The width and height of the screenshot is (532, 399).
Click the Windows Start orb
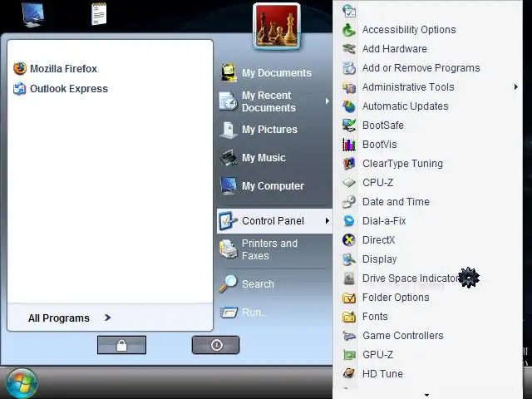point(22,383)
